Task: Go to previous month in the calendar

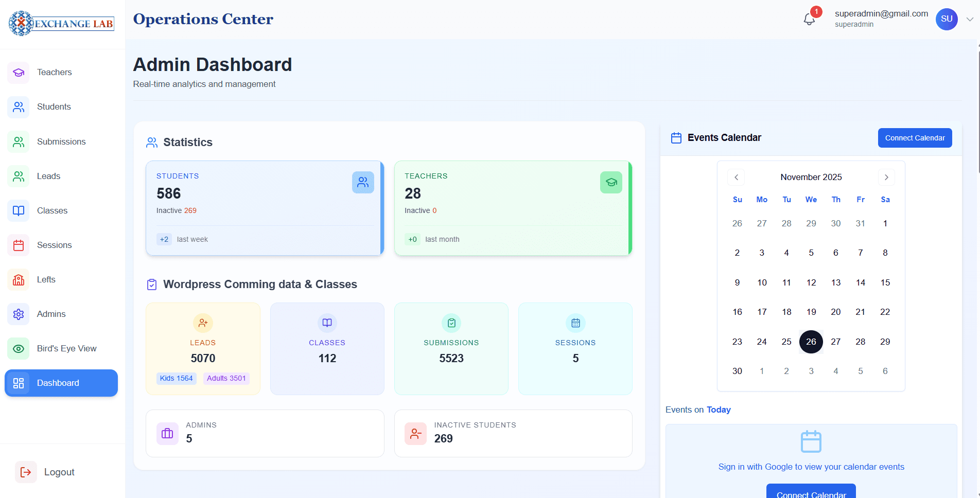Action: click(736, 177)
